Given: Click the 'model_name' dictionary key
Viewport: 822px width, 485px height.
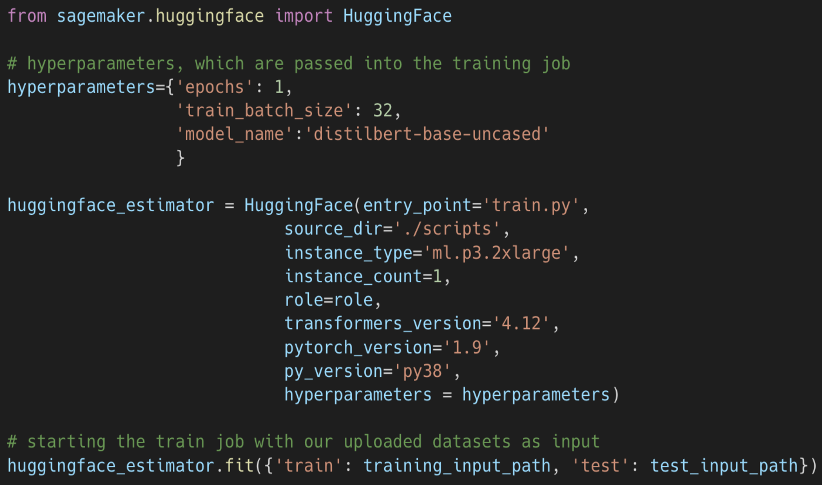Looking at the screenshot, I should (x=234, y=134).
